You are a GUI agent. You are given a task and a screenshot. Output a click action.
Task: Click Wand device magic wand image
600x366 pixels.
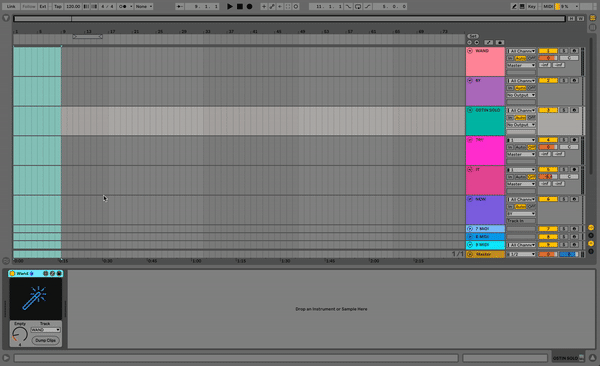pos(36,299)
